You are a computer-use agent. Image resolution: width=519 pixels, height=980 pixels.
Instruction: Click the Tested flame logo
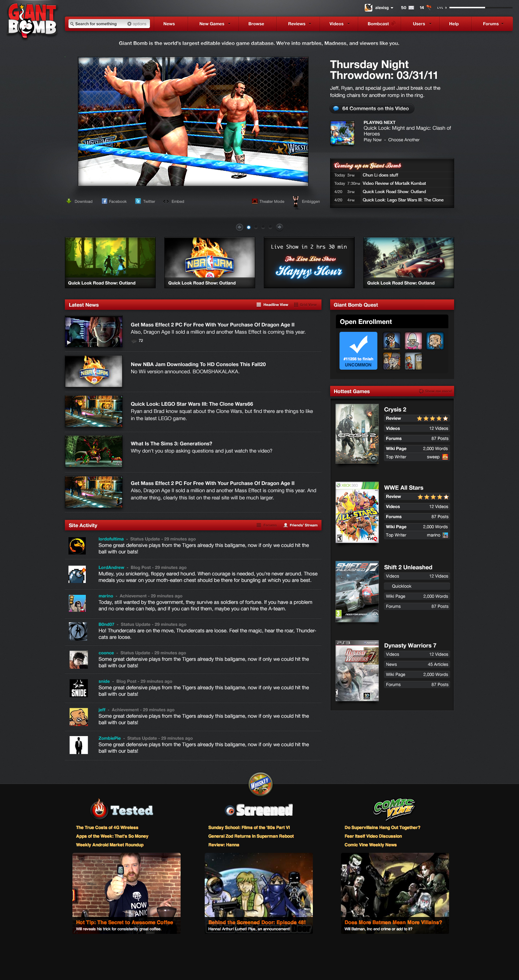(x=122, y=810)
